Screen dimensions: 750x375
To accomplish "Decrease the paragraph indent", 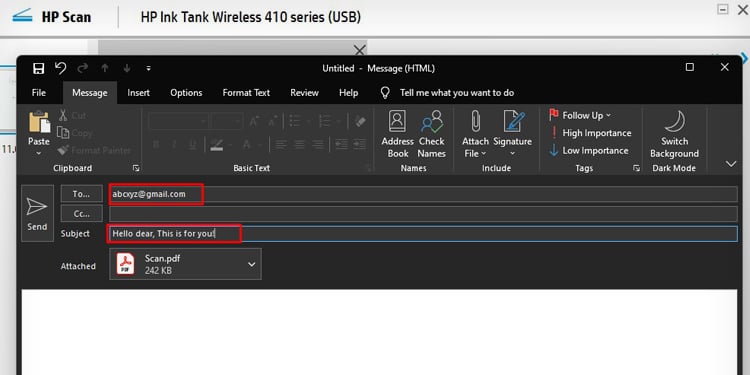I will [341, 144].
